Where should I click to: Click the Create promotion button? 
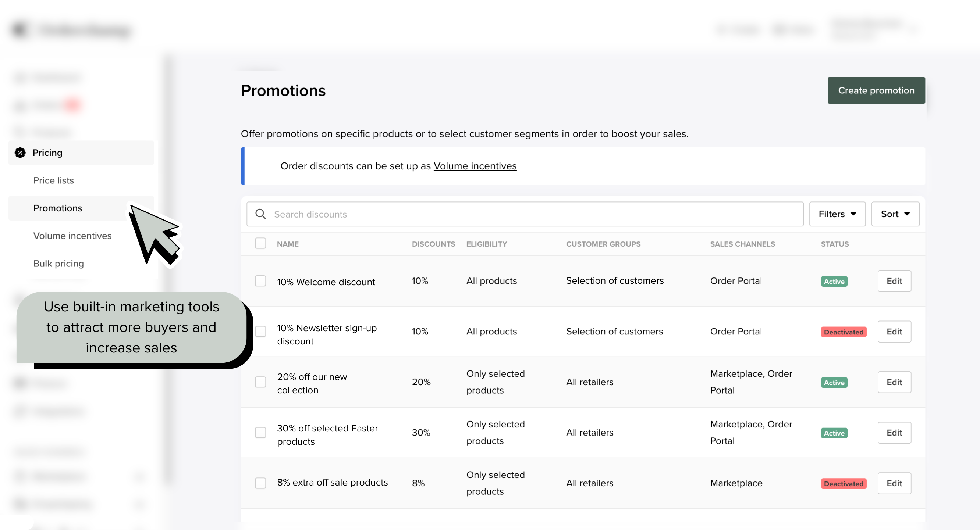point(876,90)
